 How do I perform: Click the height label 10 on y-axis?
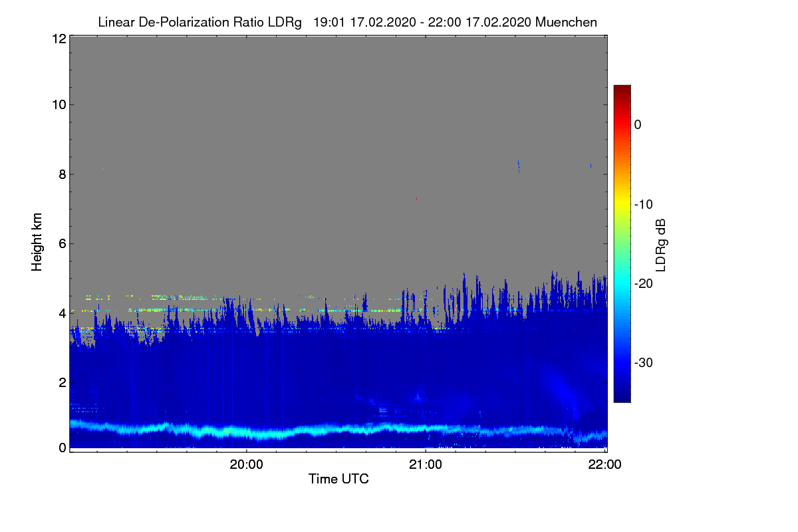[x=59, y=104]
